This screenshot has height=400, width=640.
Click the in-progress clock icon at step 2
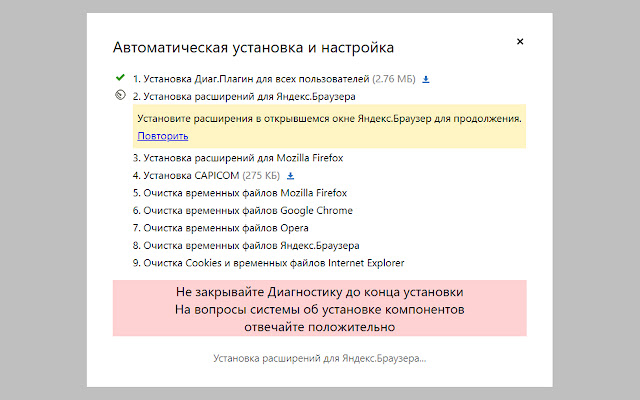(x=120, y=95)
